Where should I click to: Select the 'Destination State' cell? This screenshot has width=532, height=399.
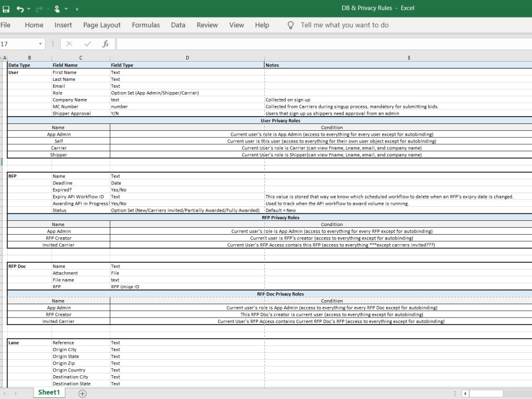click(81, 384)
